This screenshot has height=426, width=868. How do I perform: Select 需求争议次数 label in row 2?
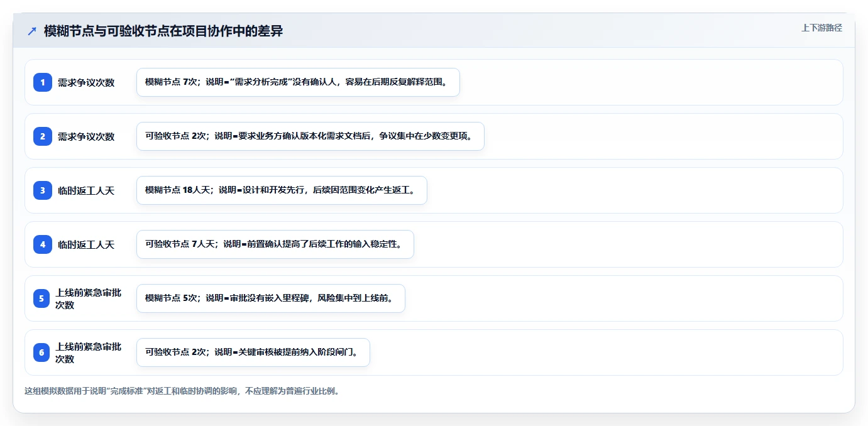[x=86, y=136]
